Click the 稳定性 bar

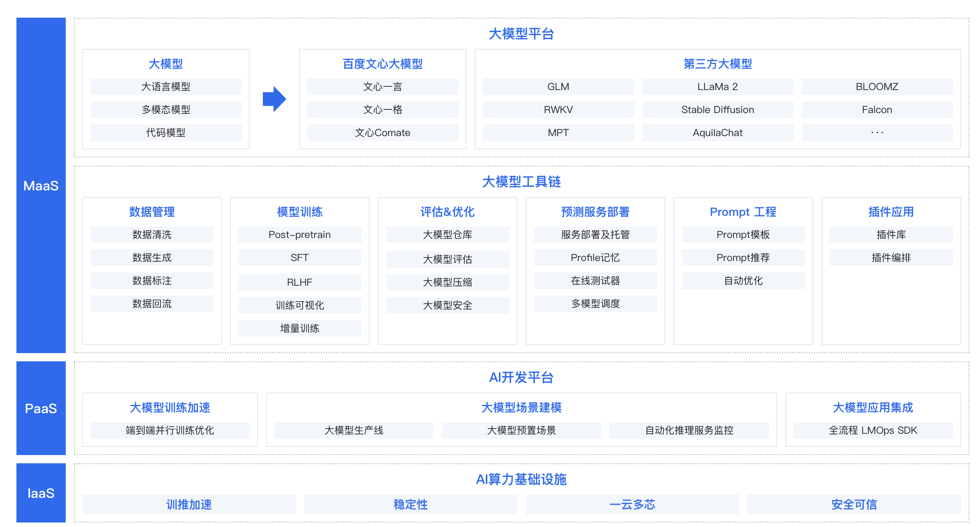tap(411, 504)
